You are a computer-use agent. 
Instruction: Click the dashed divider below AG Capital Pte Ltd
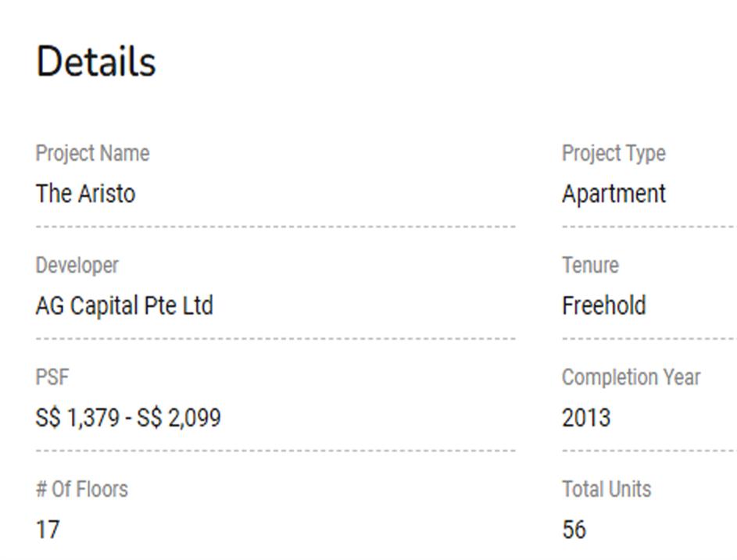tap(275, 339)
